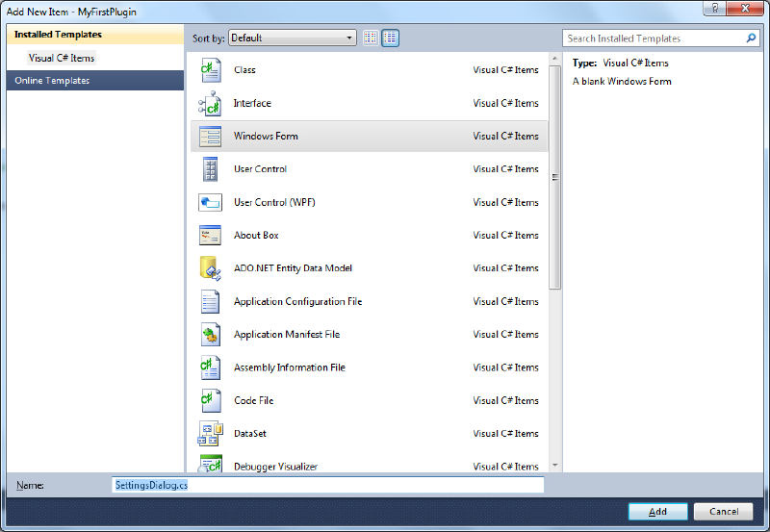The height and width of the screenshot is (532, 770).
Task: Click the scrollbar up arrow
Action: (x=555, y=59)
